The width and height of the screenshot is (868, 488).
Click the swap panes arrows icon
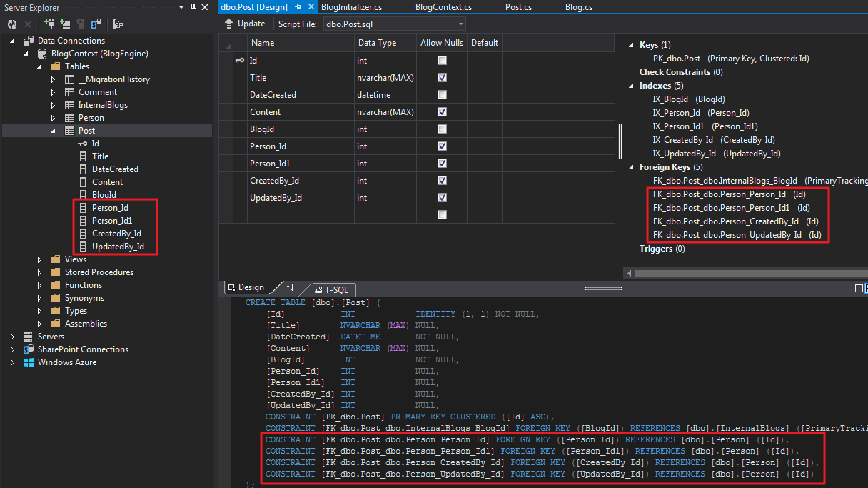[x=290, y=288]
